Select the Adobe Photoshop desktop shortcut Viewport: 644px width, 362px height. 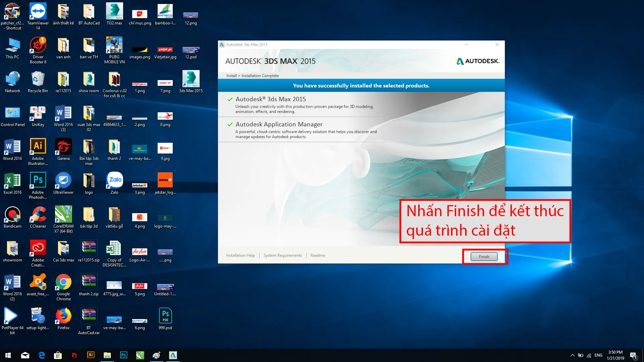[38, 181]
